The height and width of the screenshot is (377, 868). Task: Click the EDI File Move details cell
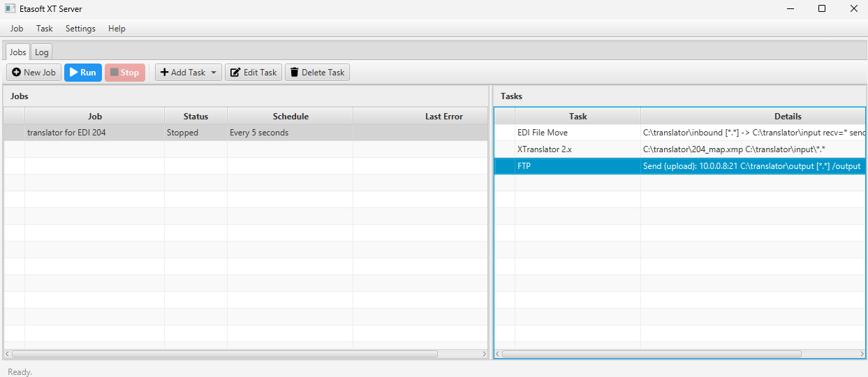click(753, 133)
